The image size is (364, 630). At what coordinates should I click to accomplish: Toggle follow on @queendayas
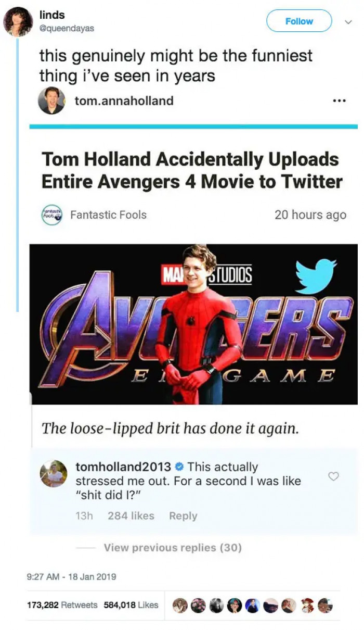click(299, 21)
